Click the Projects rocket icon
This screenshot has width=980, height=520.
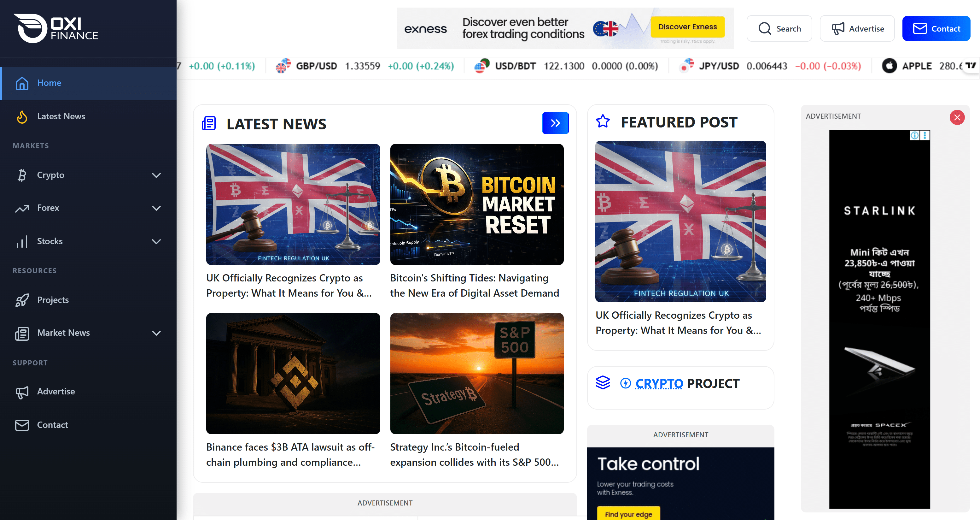(x=22, y=300)
